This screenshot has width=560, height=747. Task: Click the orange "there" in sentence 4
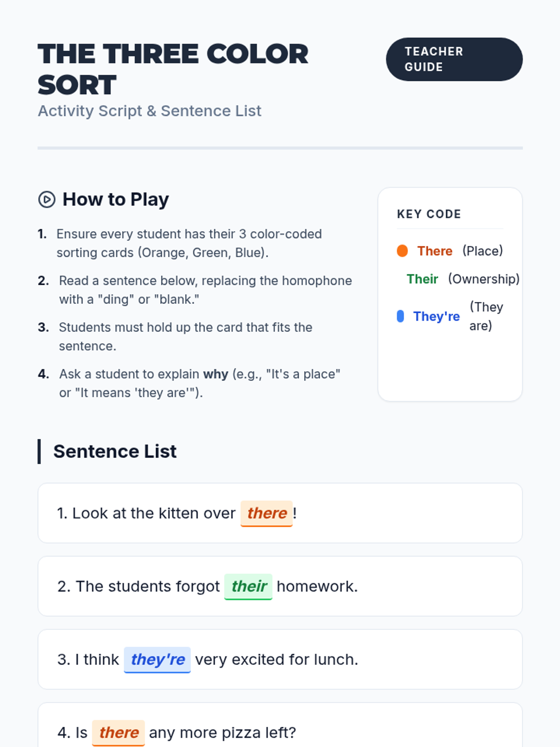(119, 732)
